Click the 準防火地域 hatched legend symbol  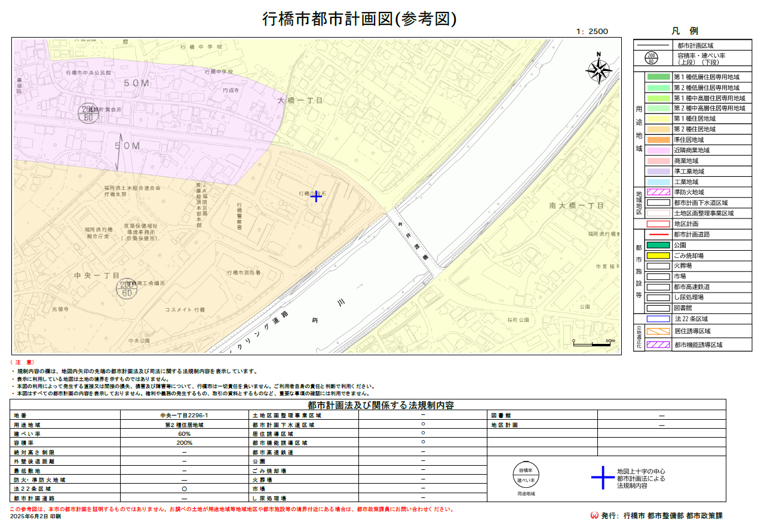[x=658, y=192]
